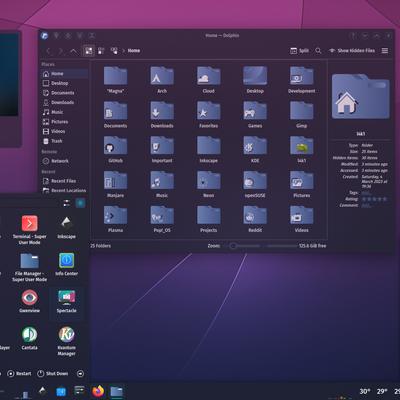Select the Projects folder icon
Viewport: 400px width, 400px height.
(x=209, y=215)
